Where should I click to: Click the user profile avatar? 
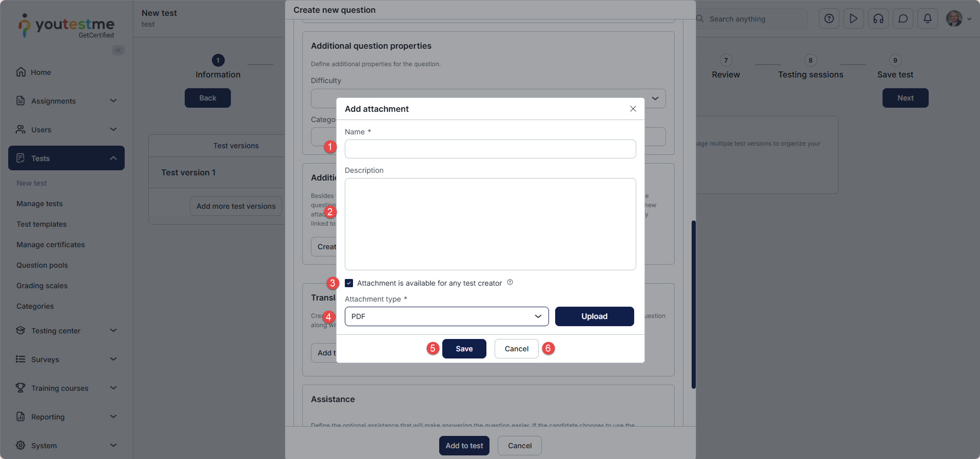click(954, 19)
